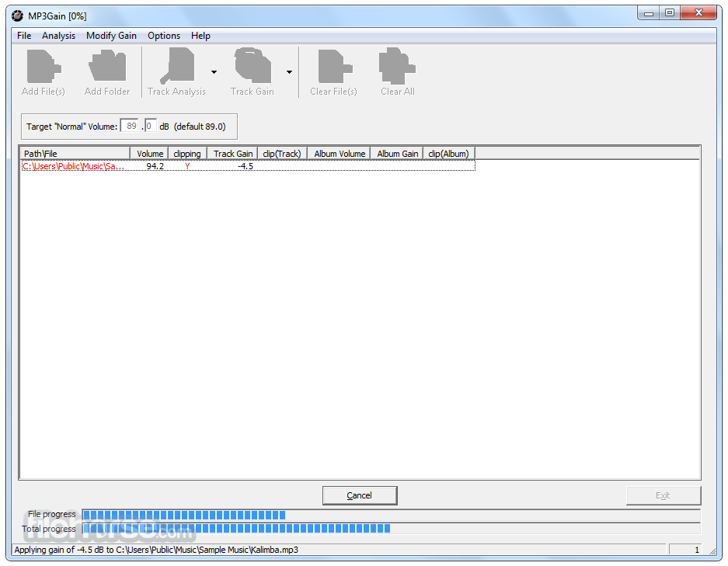This screenshot has height=566, width=728.
Task: Close the MP3Gain window
Action: coord(698,13)
